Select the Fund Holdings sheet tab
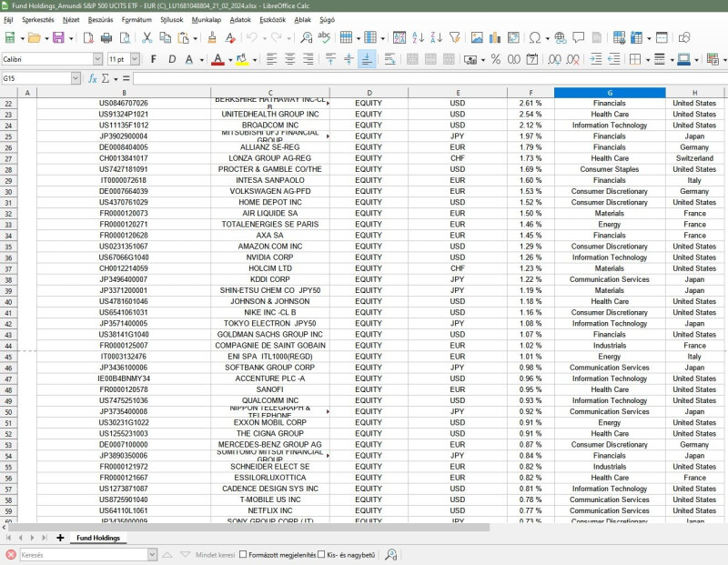Image resolution: width=728 pixels, height=565 pixels. 98,538
